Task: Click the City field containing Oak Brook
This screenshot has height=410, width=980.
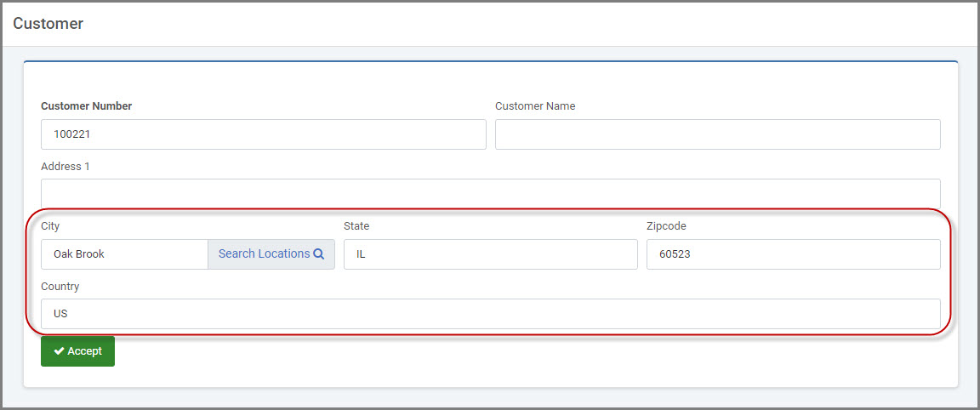Action: (124, 254)
